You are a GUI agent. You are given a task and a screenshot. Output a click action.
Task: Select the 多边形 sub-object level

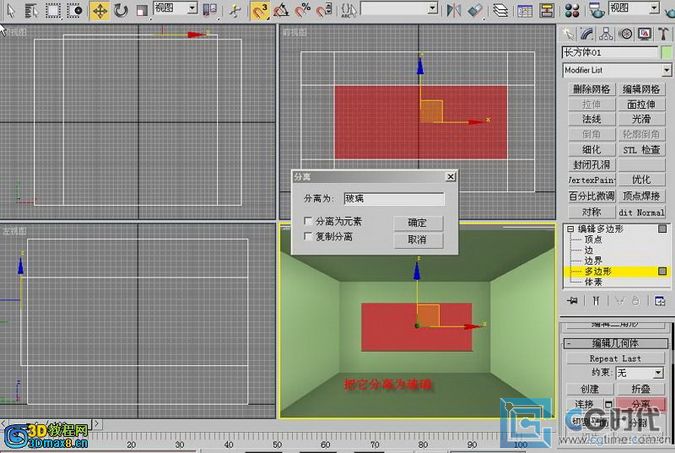click(598, 271)
